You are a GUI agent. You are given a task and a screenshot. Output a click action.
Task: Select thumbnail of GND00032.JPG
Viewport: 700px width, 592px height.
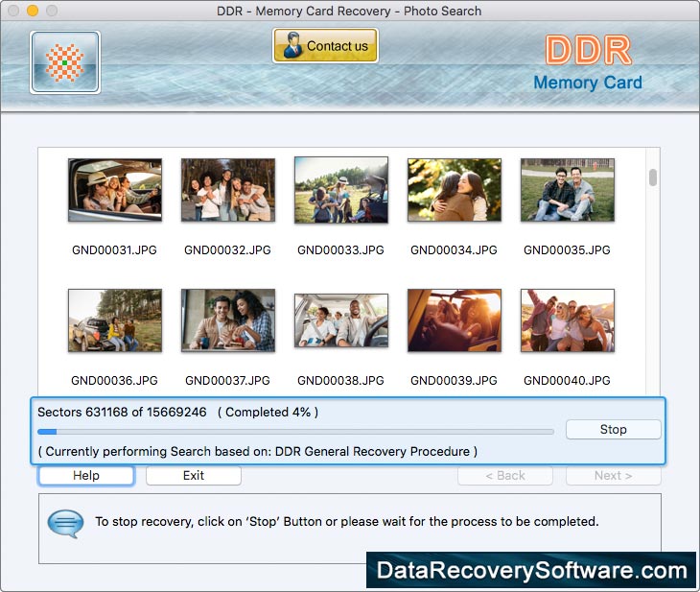pyautogui.click(x=228, y=190)
